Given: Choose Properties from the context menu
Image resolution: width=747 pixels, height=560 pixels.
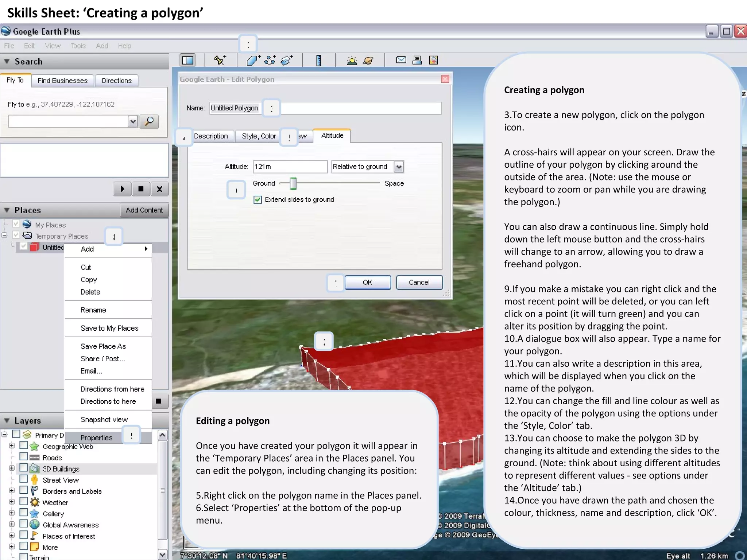Looking at the screenshot, I should tap(108, 437).
